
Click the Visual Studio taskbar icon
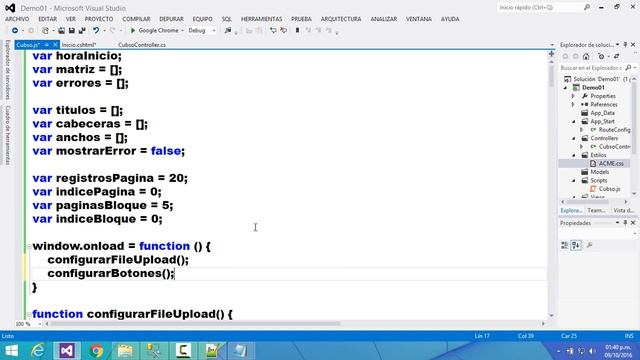[x=67, y=351]
